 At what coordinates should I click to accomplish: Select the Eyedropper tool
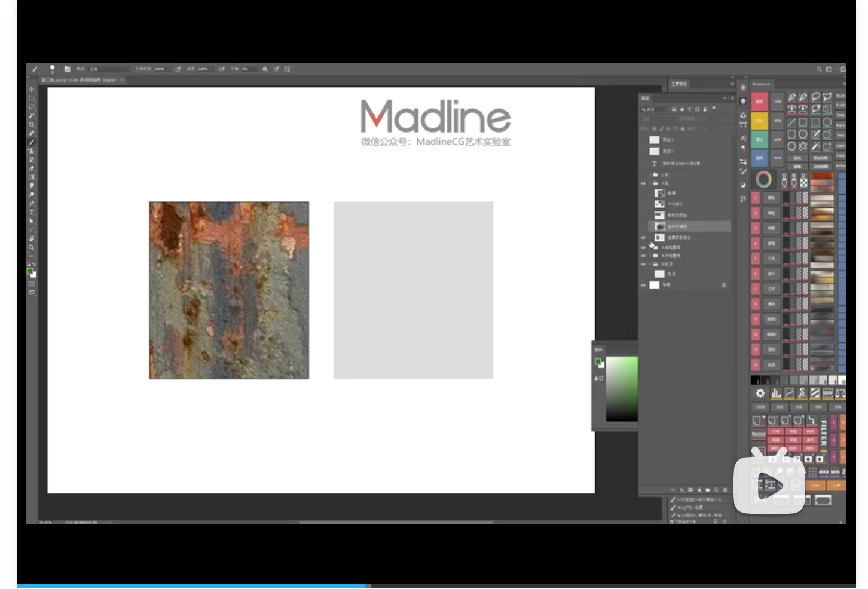[32, 133]
